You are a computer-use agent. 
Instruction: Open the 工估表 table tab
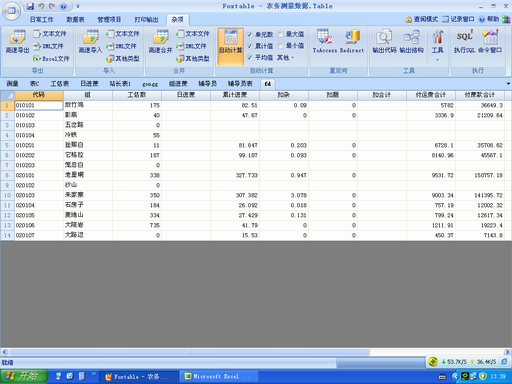coord(60,84)
